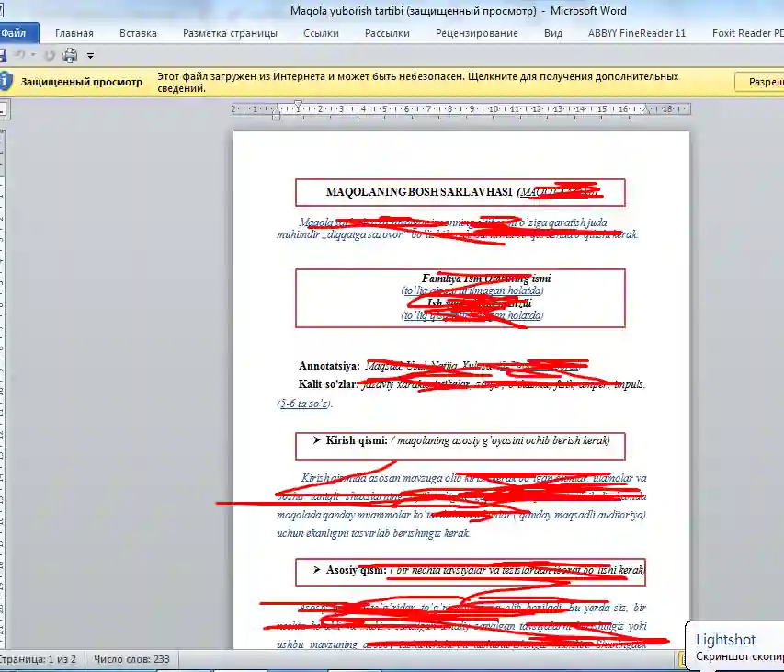Click the Lightshot screenshot notification popup
The height and width of the screenshot is (672, 784).
(735, 647)
